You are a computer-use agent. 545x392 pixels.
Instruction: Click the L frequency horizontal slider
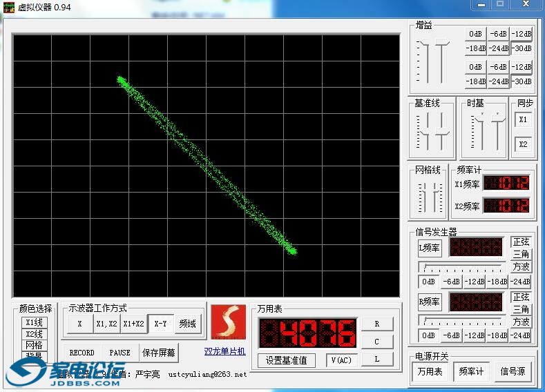tap(461, 267)
